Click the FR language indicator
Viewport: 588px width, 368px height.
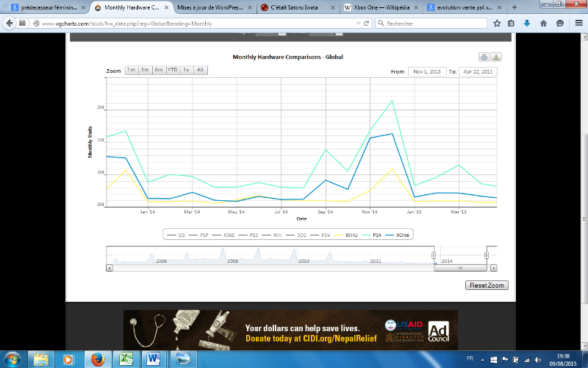[470, 358]
